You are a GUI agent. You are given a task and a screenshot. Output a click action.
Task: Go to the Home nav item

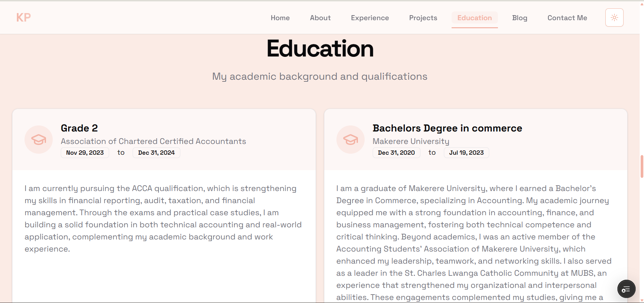(280, 18)
